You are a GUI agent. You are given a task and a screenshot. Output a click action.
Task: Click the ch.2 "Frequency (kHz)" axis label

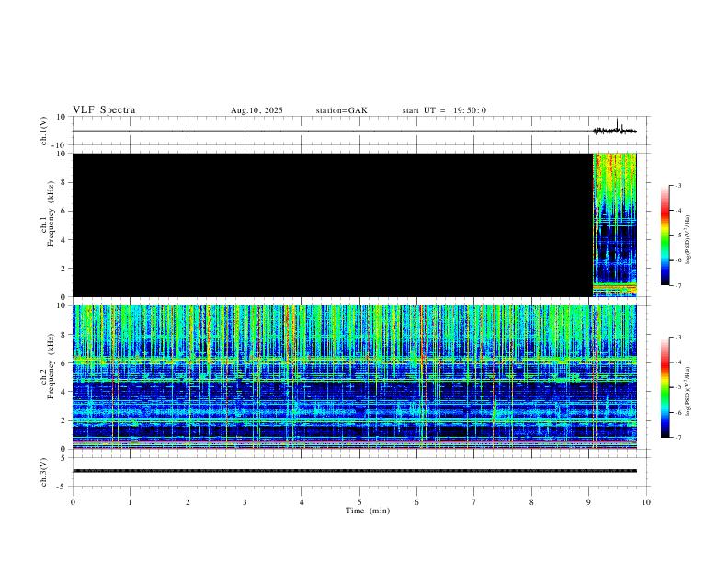(x=51, y=366)
